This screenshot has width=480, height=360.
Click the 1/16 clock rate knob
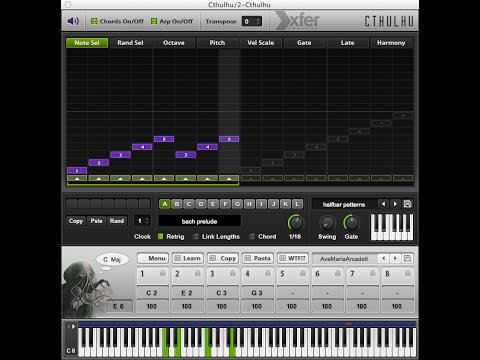click(295, 222)
